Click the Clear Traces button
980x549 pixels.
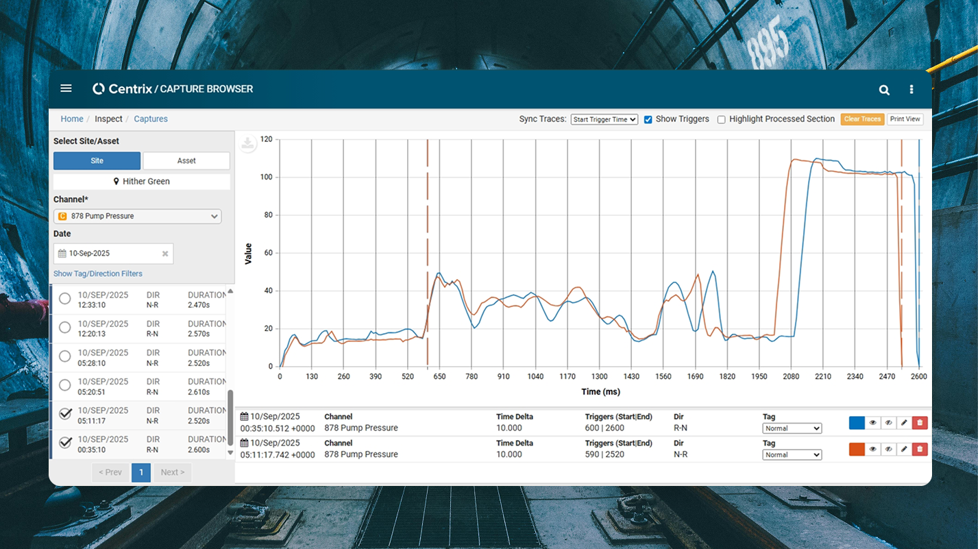(x=862, y=119)
